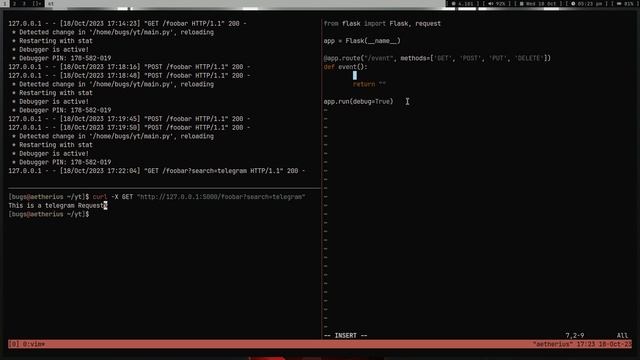Switch to workspace 1 in top bar
640x360 pixels.
[4, 3]
